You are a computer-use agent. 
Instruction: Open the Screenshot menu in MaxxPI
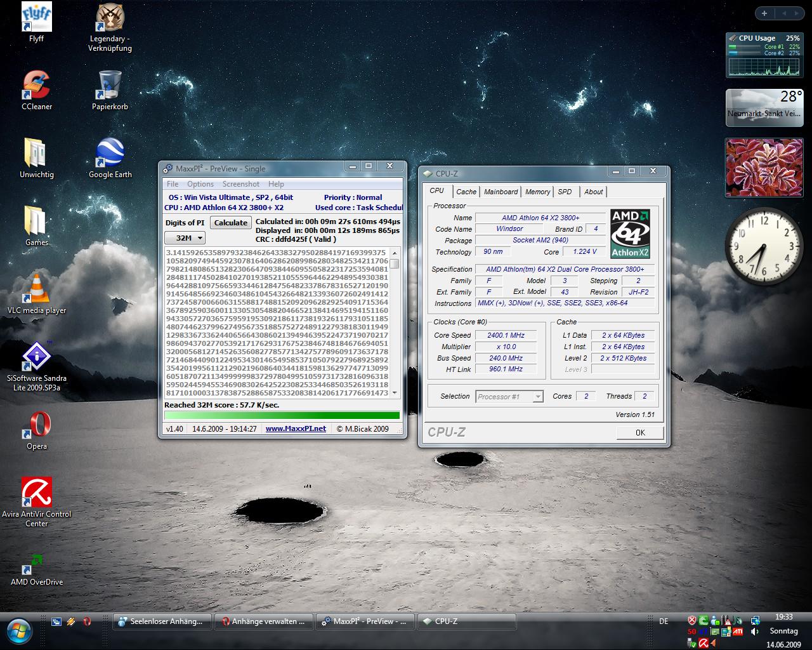click(241, 184)
